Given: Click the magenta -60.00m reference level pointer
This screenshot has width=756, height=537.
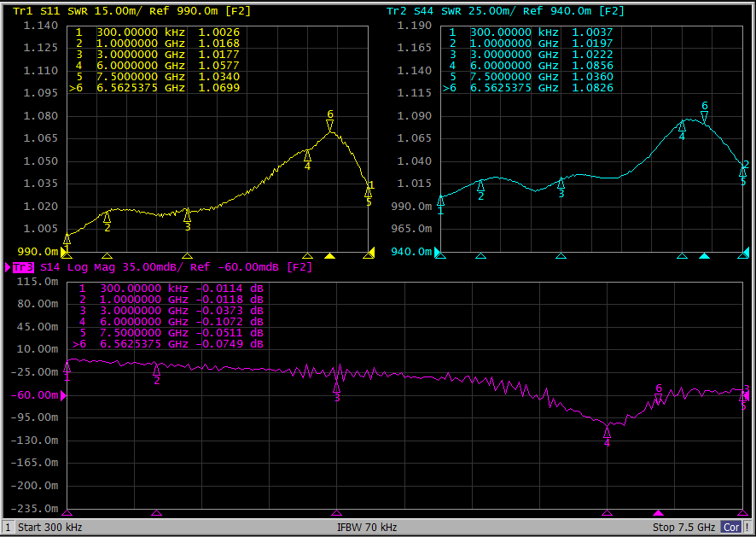Looking at the screenshot, I should [x=64, y=395].
